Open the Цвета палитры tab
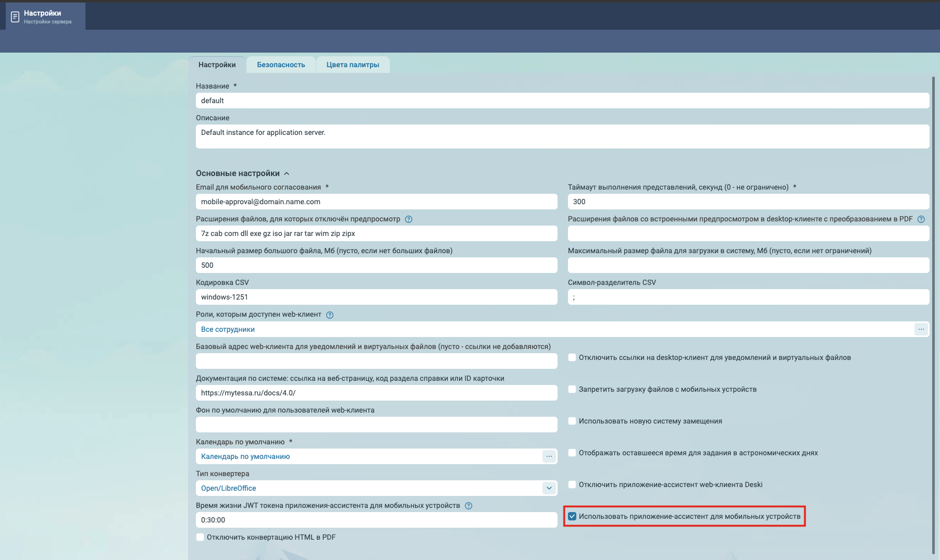 click(353, 65)
